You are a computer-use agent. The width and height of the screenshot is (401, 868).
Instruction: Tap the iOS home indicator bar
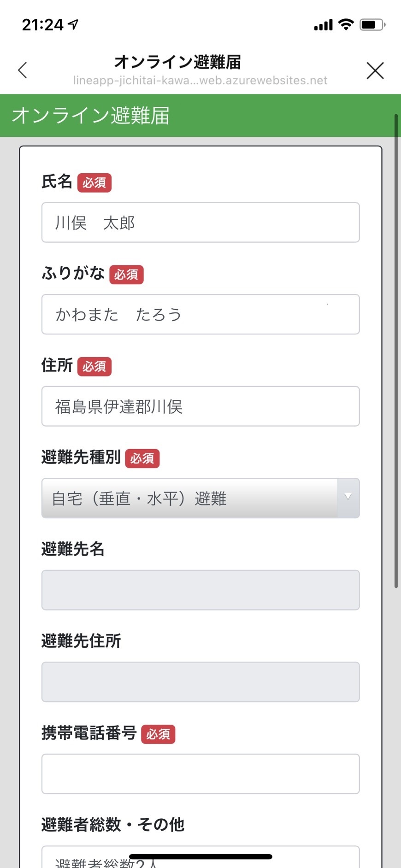pyautogui.click(x=200, y=856)
